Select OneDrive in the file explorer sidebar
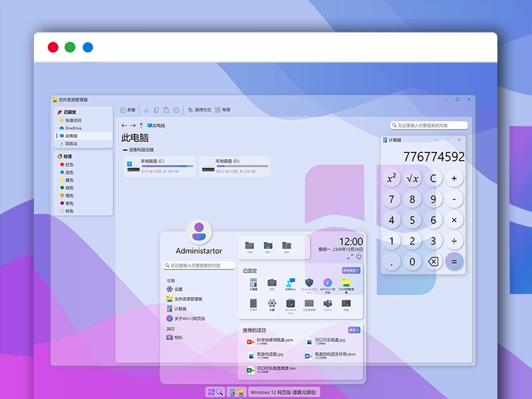Image resolution: width=532 pixels, height=399 pixels. (83, 128)
